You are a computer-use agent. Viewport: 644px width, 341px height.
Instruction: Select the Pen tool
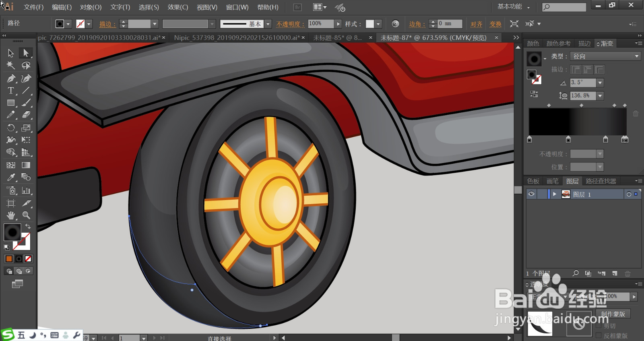pos(11,78)
